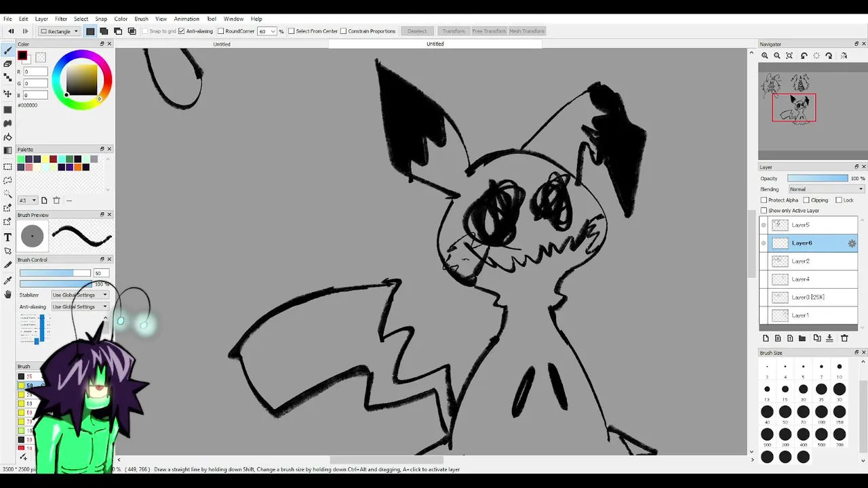Open the Layer6 settings gear
The image size is (868, 488).
pos(852,243)
